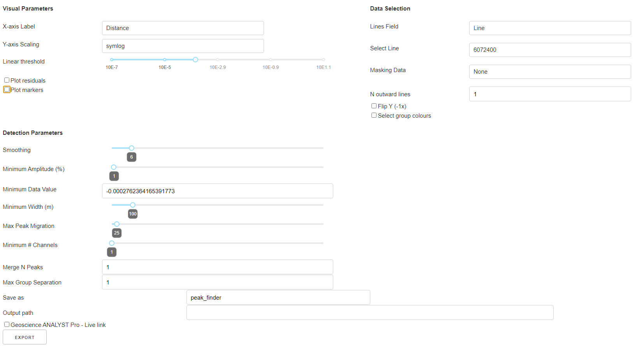644x346 pixels.
Task: Open the Masking Data dropdown
Action: (549, 72)
